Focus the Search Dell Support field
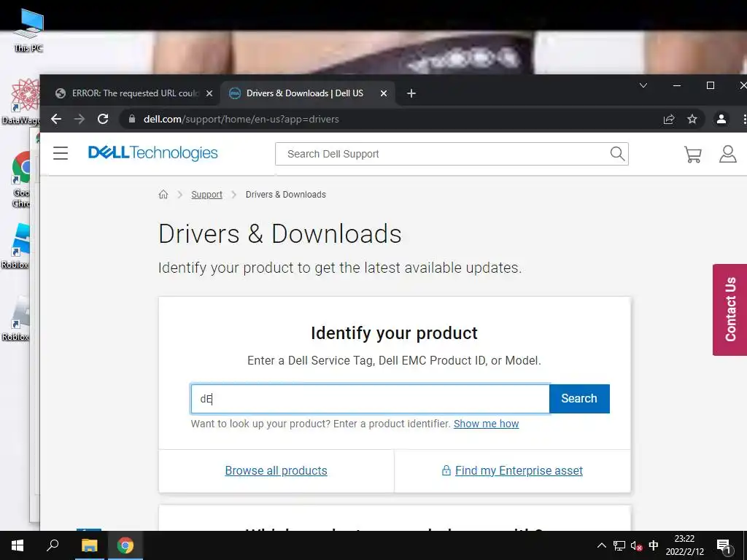The width and height of the screenshot is (747, 560). click(x=443, y=154)
